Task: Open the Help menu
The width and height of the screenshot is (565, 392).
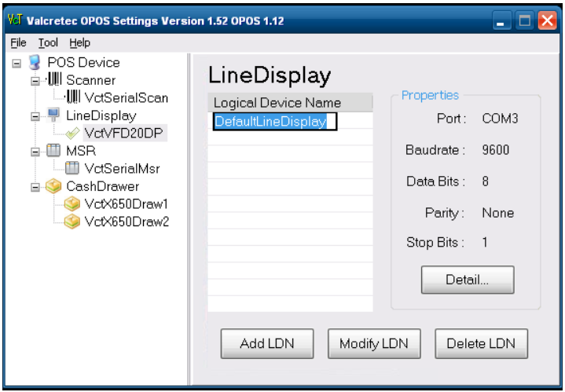Action: (79, 42)
